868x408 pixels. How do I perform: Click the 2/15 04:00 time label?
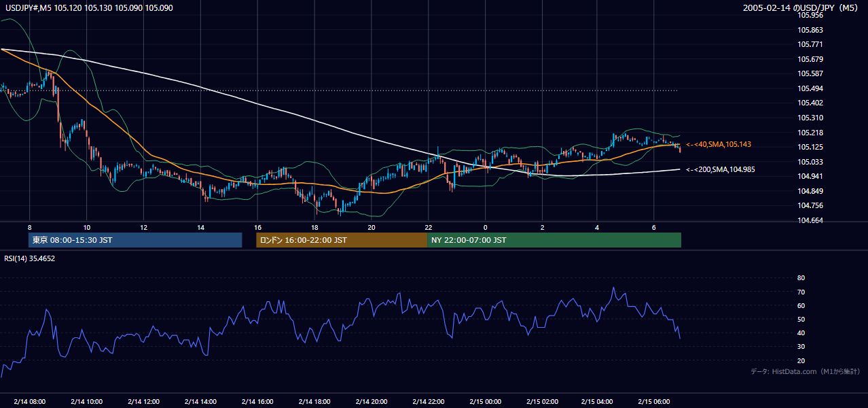click(x=598, y=401)
